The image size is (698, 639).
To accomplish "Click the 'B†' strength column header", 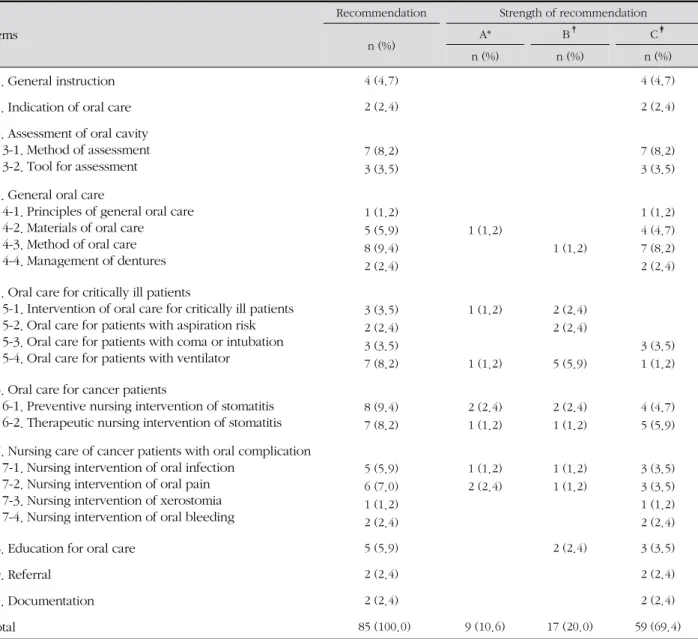I will coord(569,33).
